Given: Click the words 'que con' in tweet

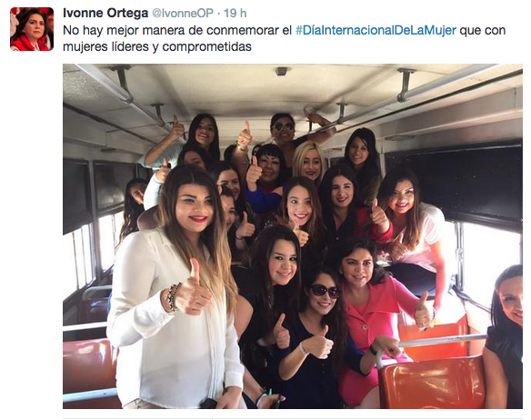Looking at the screenshot, I should 483,30.
